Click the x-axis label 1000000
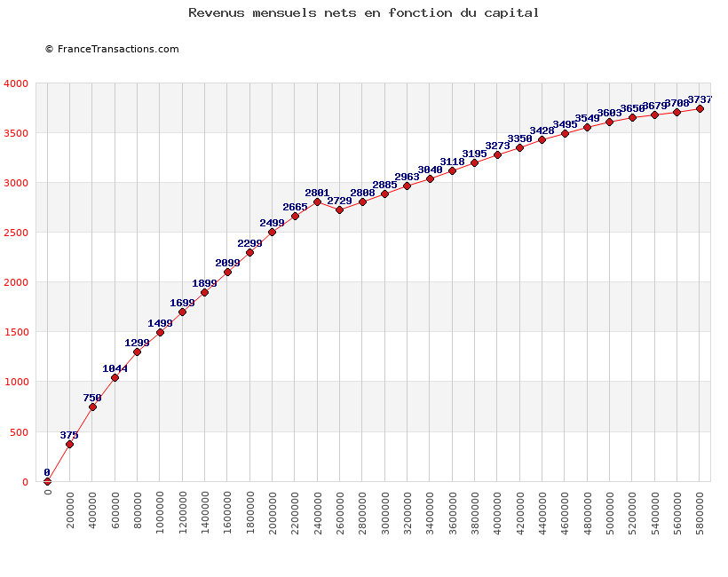The image size is (728, 577). pyautogui.click(x=160, y=513)
